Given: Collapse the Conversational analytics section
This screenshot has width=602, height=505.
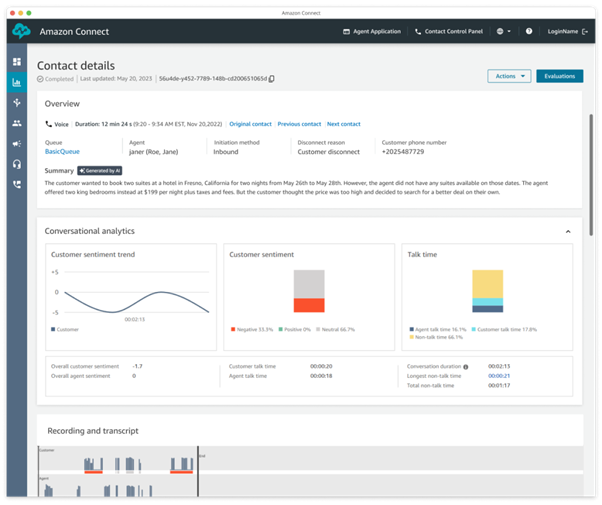Looking at the screenshot, I should pyautogui.click(x=568, y=231).
